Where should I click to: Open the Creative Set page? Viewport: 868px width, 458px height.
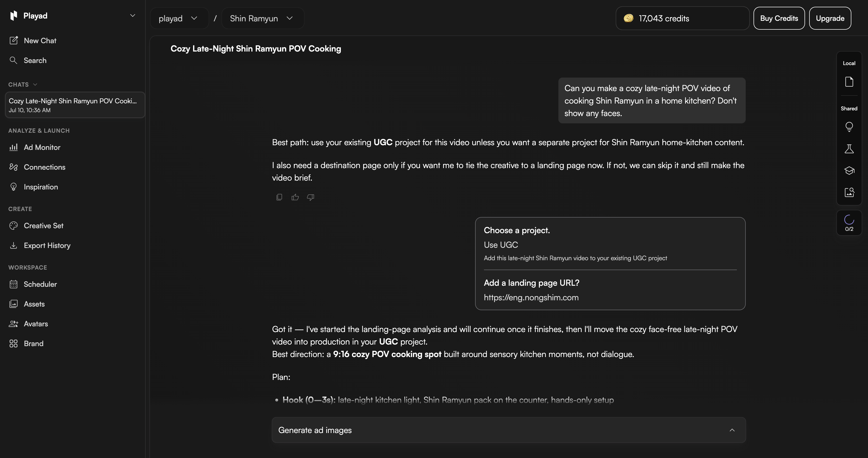pos(43,226)
